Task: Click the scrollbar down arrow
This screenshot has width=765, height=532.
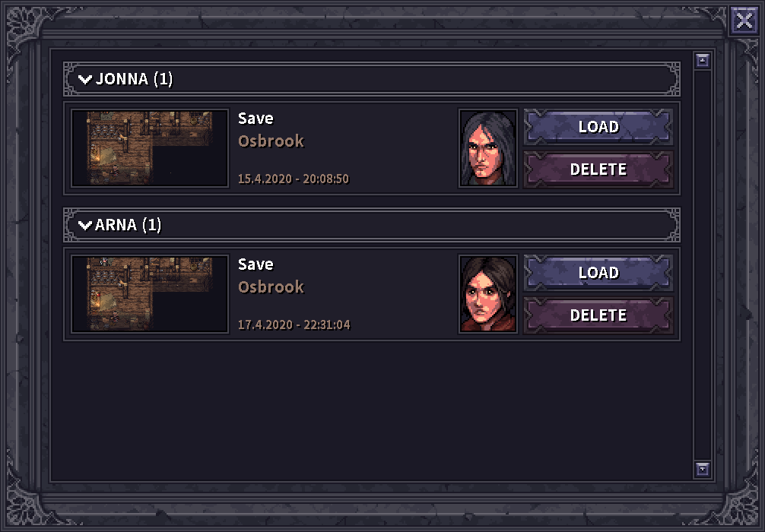Action: (x=702, y=469)
